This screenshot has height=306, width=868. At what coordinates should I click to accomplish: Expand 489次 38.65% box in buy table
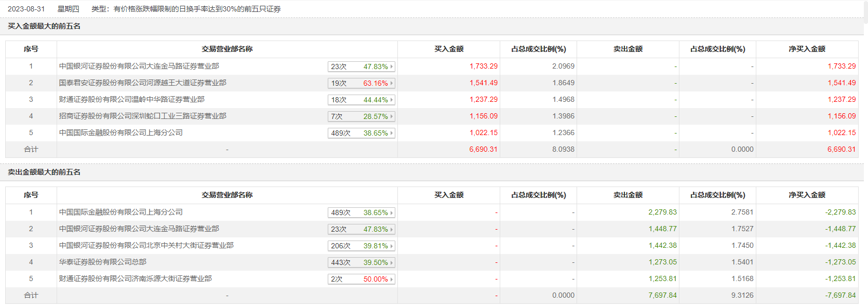click(362, 133)
